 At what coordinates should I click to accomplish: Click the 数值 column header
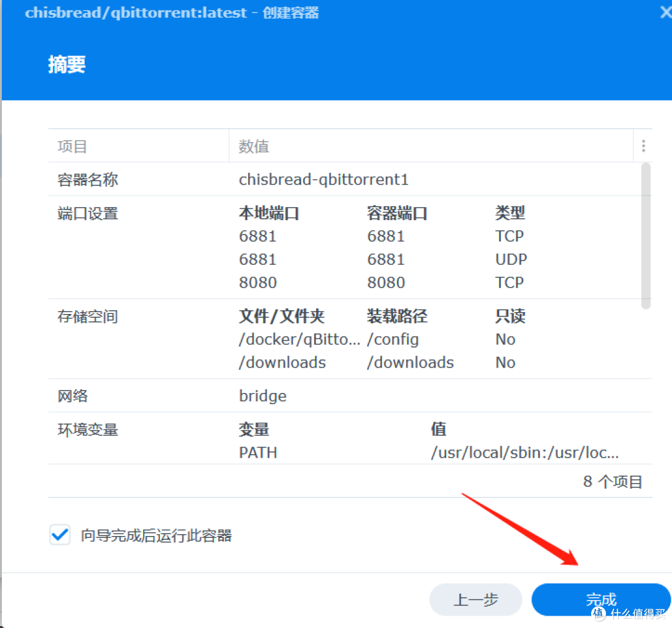tap(253, 145)
